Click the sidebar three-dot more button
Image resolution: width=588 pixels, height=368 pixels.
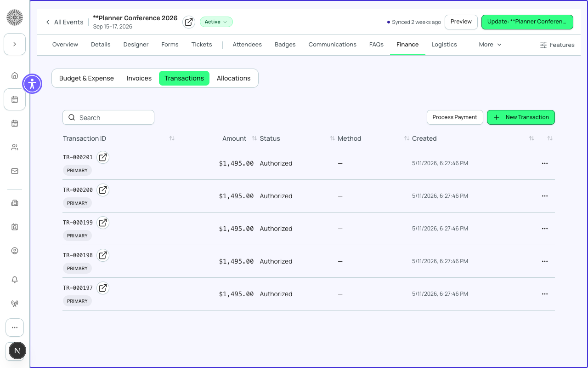click(15, 328)
